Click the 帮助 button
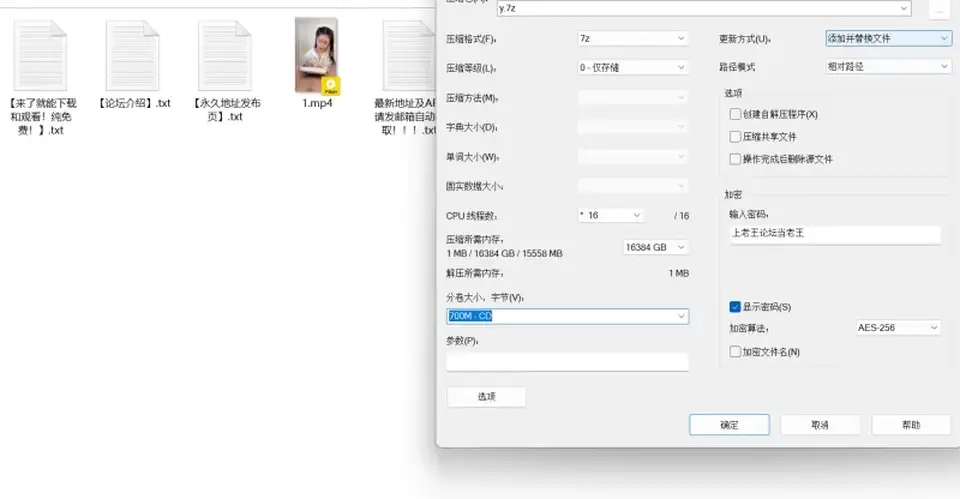 tap(911, 425)
